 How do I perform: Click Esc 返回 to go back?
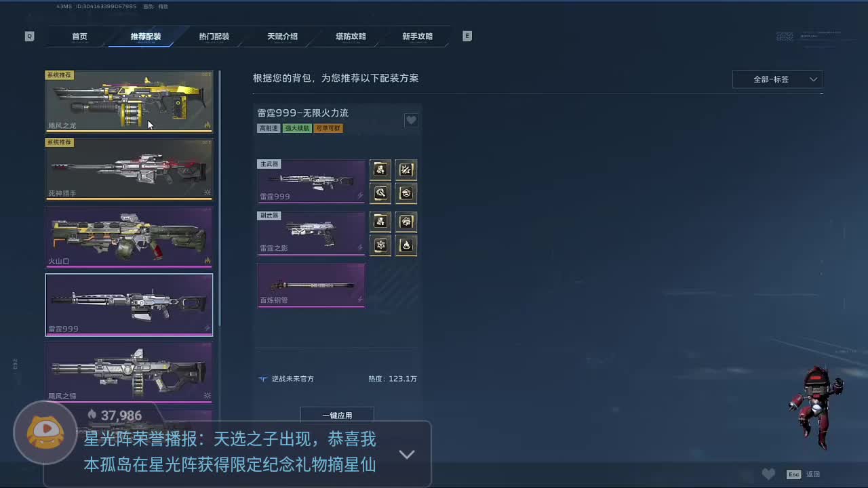coord(804,474)
